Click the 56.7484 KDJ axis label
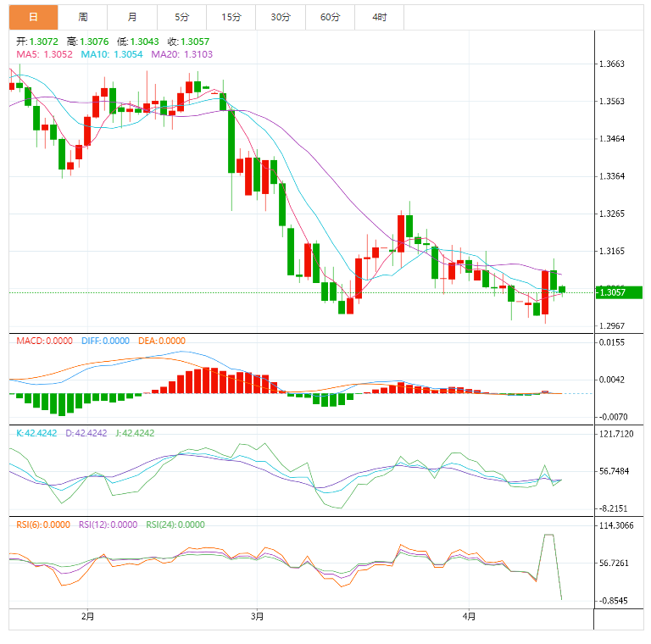 (x=614, y=471)
